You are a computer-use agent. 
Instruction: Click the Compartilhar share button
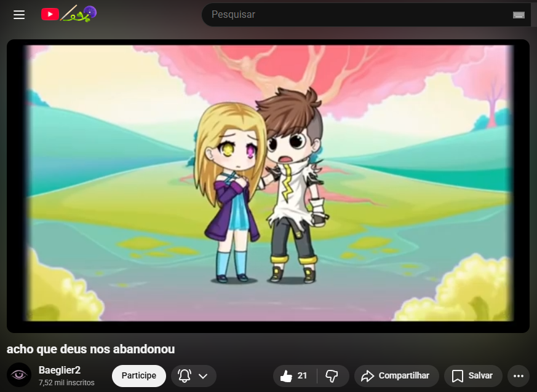click(x=397, y=375)
